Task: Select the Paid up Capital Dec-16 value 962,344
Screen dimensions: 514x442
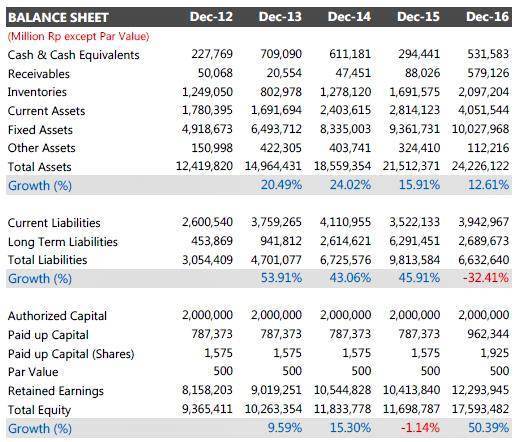Action: [x=488, y=334]
